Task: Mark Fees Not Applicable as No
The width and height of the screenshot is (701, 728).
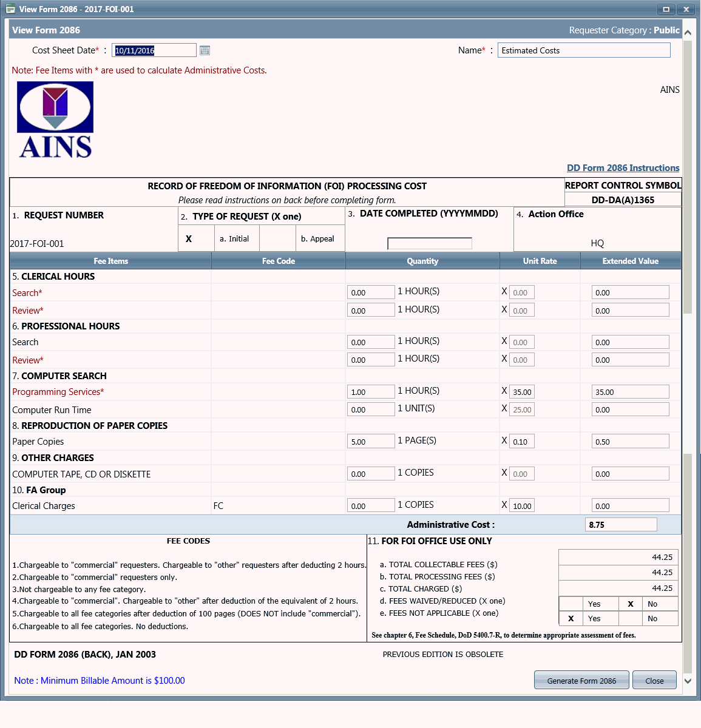Action: pos(631,619)
